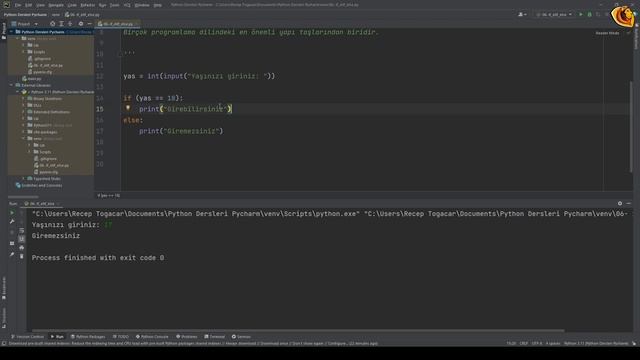
Task: Select Scratches and Consoles in Project tree
Action: [39, 185]
